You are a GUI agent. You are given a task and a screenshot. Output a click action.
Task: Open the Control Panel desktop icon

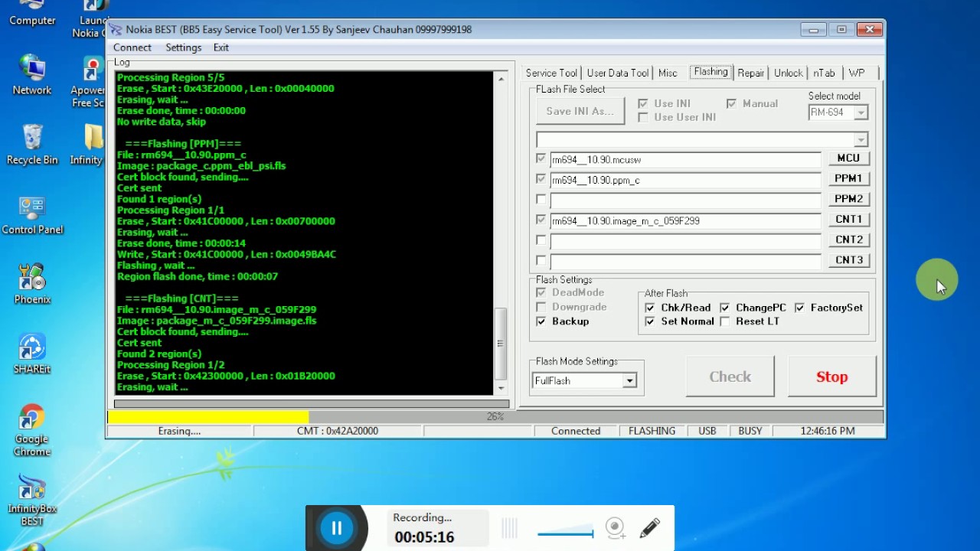click(x=32, y=215)
